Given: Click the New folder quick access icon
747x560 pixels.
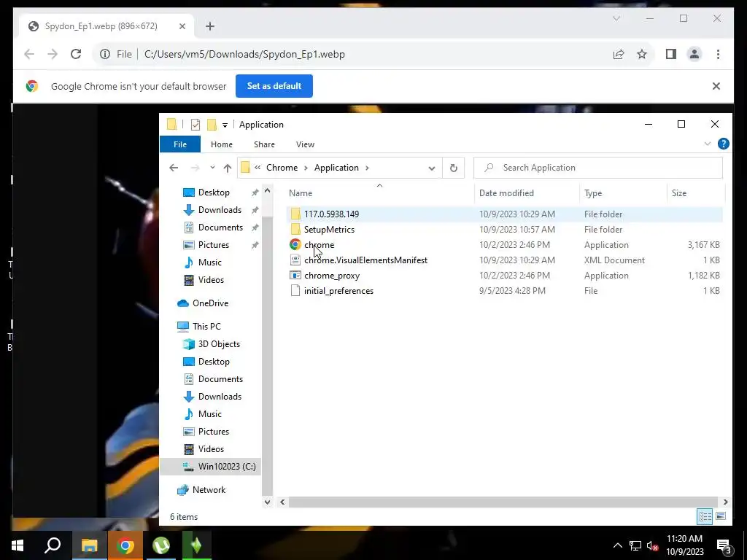Looking at the screenshot, I should click(212, 125).
